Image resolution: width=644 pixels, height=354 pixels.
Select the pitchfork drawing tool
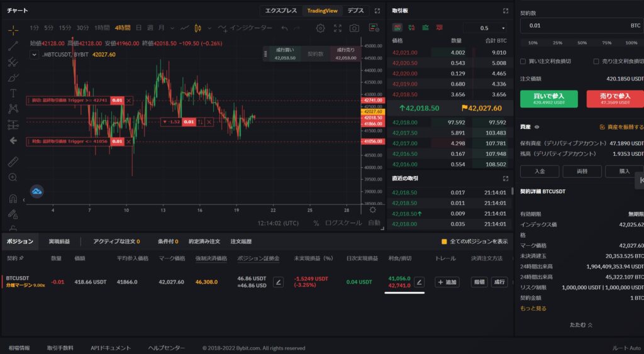point(13,62)
